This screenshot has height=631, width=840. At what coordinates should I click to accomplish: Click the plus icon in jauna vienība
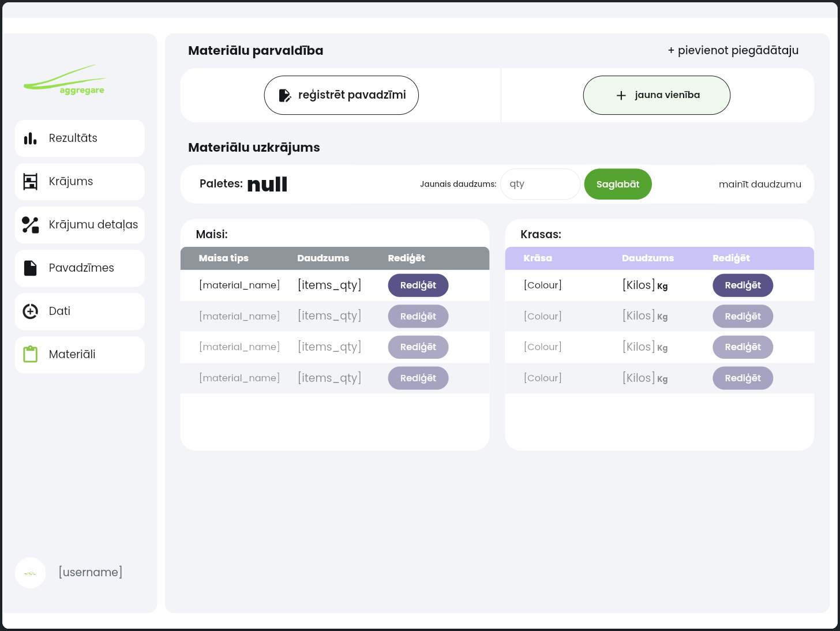pyautogui.click(x=621, y=96)
